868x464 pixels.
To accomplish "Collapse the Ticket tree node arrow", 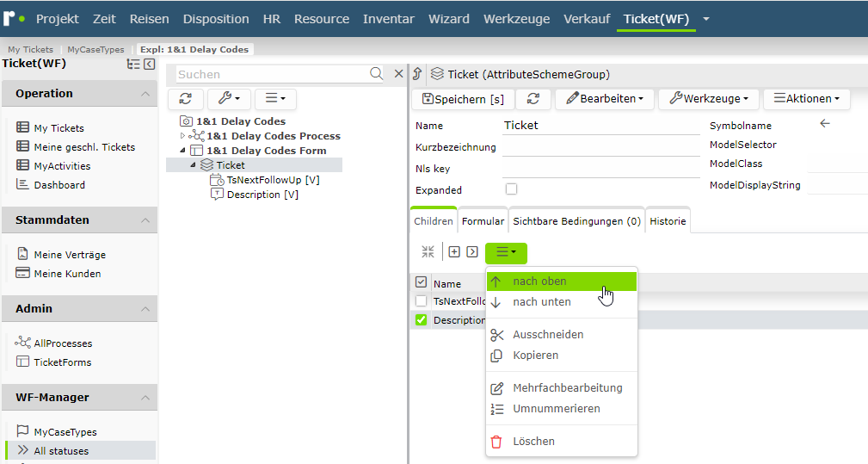I will (194, 165).
